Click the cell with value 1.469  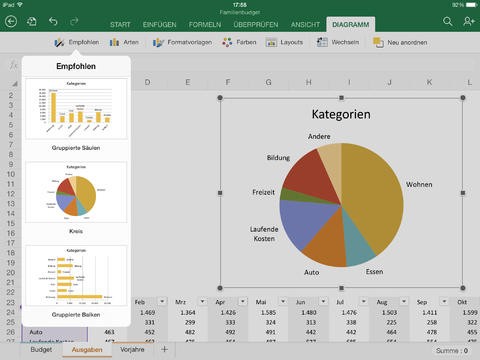(x=147, y=313)
